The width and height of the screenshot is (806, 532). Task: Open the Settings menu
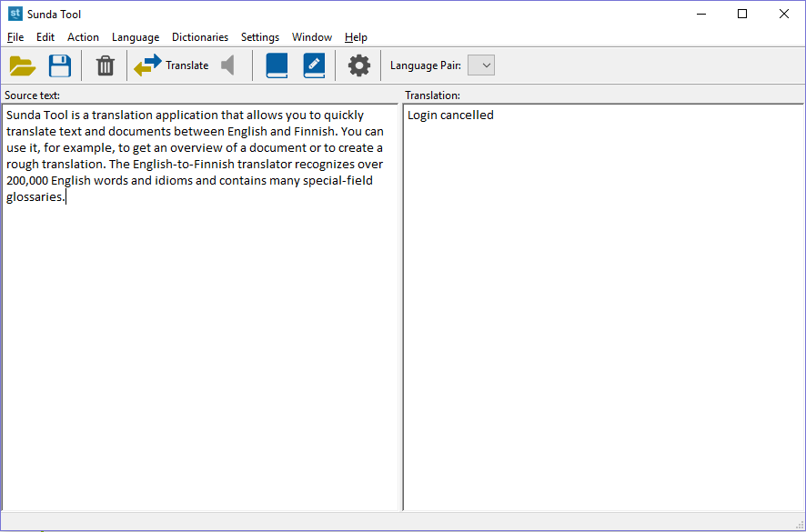coord(259,37)
